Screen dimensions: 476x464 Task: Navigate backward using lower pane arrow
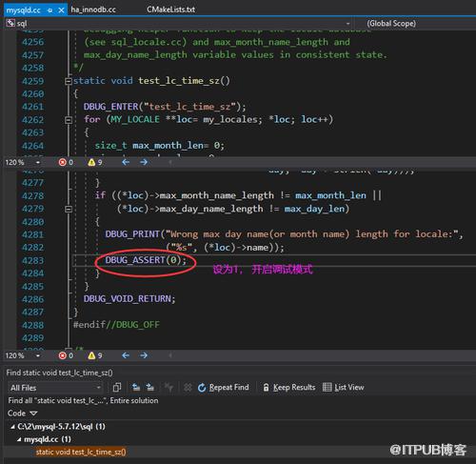[126, 355]
